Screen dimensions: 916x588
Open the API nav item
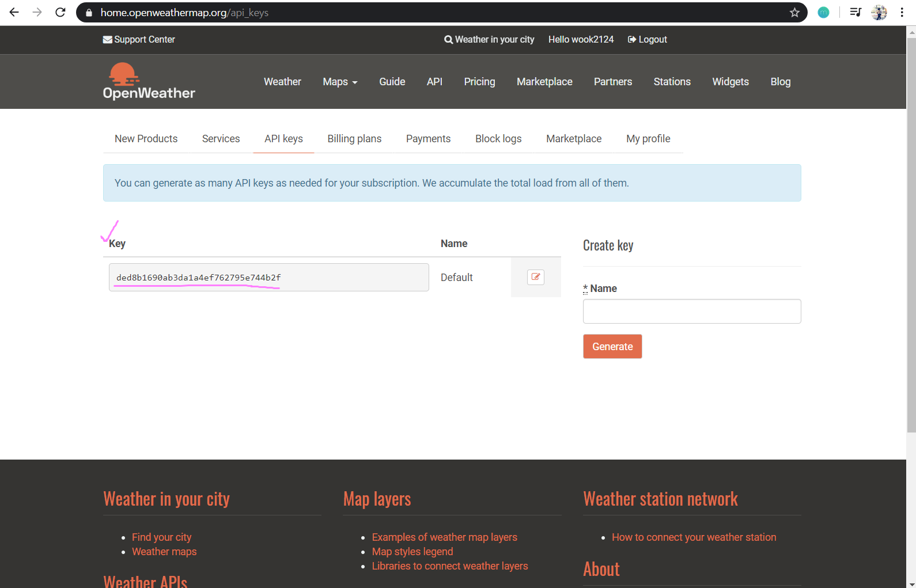(434, 82)
